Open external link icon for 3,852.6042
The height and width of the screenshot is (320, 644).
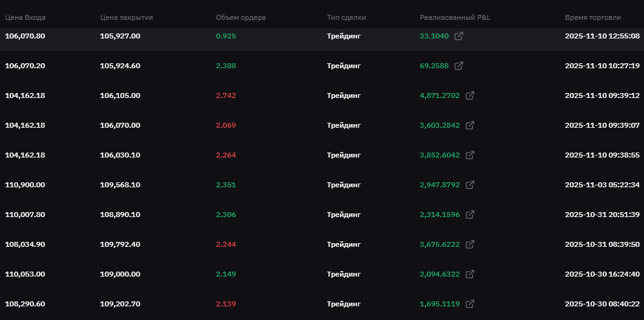click(470, 155)
